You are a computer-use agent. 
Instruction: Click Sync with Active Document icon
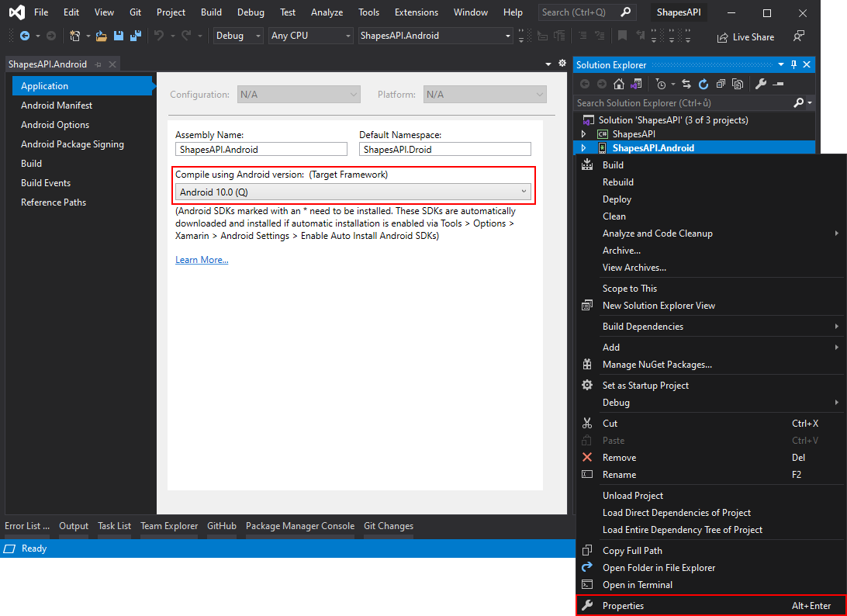coord(686,84)
